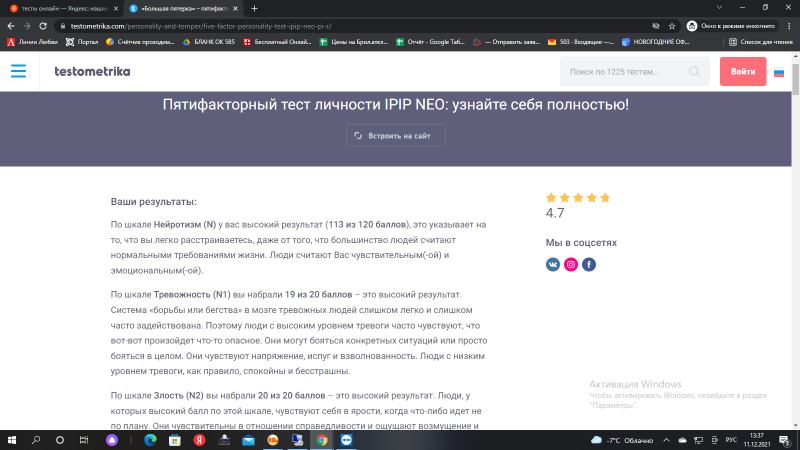Open the Chrome three-dot menu
800x450 pixels.
pyautogui.click(x=787, y=25)
